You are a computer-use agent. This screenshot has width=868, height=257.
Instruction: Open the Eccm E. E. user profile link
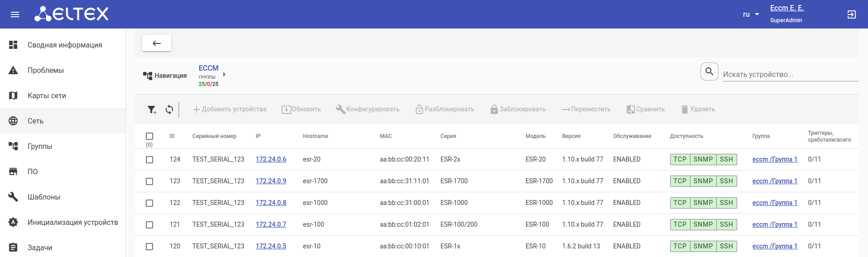tap(786, 8)
